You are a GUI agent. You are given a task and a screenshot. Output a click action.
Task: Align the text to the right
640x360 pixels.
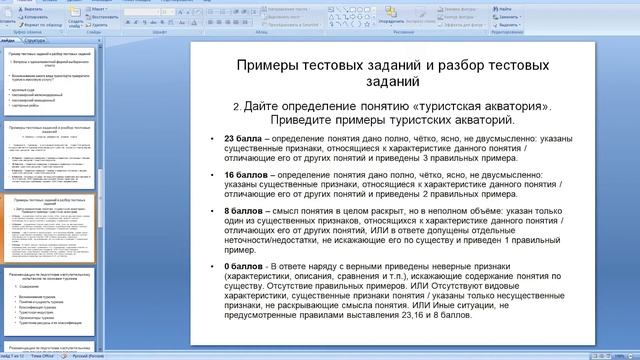coord(228,22)
